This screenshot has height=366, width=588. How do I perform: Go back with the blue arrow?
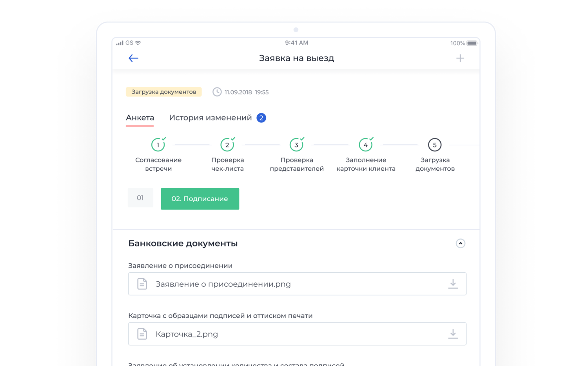tap(133, 58)
